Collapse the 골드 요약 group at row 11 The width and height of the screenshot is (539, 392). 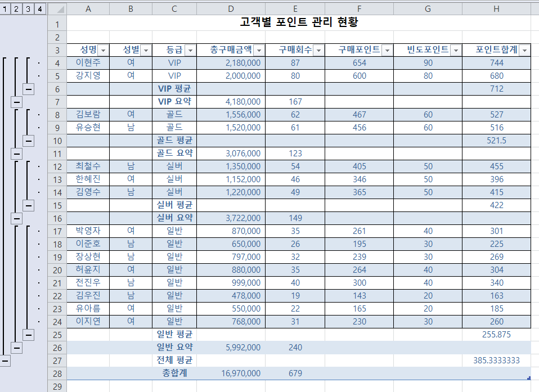click(x=16, y=154)
